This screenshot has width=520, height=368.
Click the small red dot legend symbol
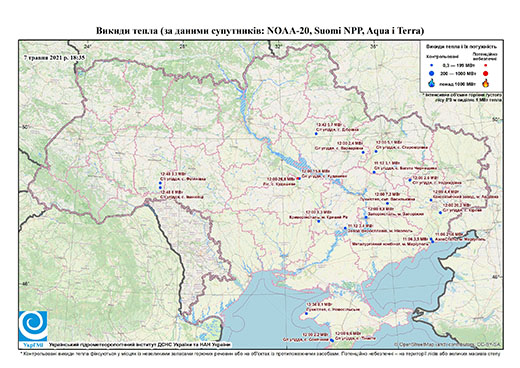coord(485,65)
